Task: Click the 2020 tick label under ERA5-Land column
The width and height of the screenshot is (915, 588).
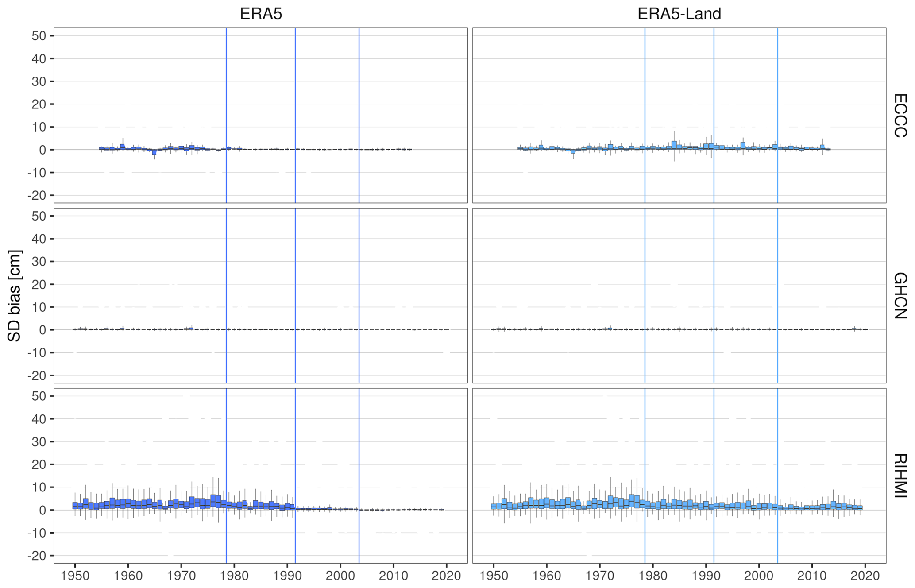Action: 865,576
